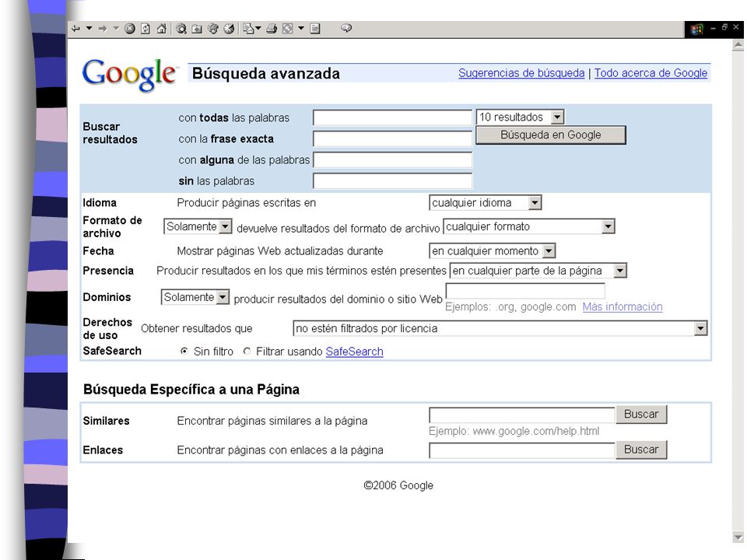Focus 'con alguna de las palabras' field
This screenshot has height=560, width=747.
coord(392,159)
